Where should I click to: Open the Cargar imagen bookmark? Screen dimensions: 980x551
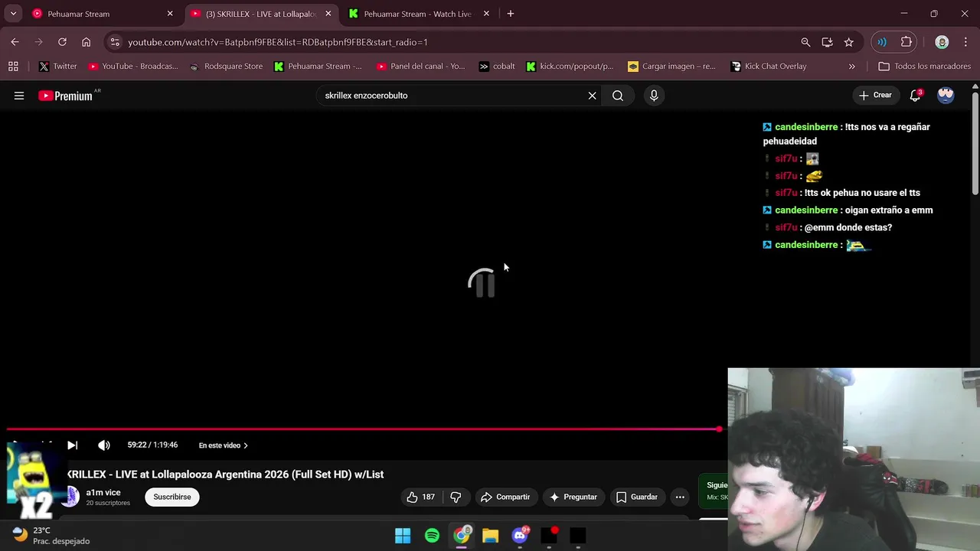671,66
